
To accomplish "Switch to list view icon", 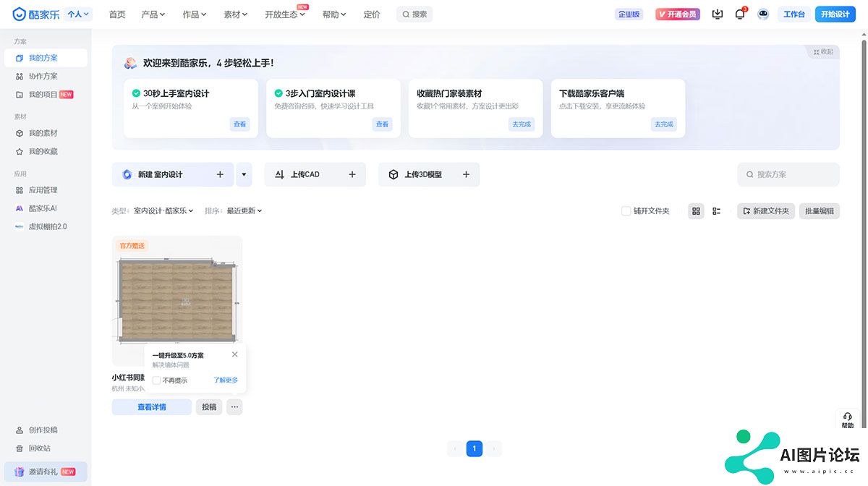I will coord(717,211).
